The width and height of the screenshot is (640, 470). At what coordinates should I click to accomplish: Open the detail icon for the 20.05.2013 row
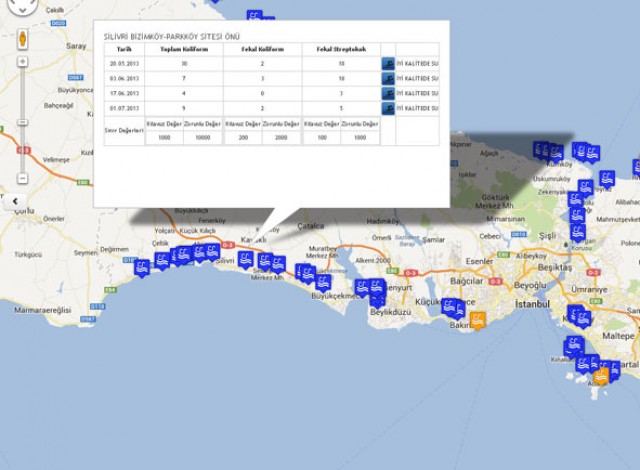point(387,63)
